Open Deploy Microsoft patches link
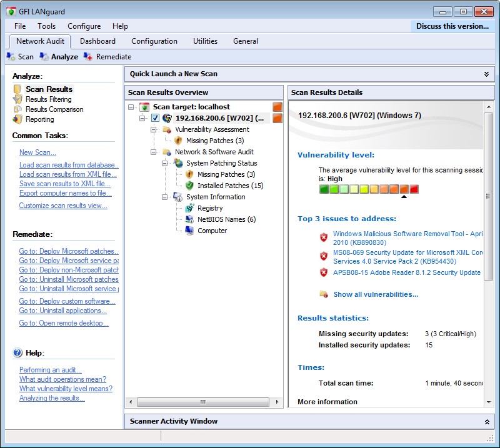Image resolution: width=500 pixels, height=448 pixels. coord(68,251)
